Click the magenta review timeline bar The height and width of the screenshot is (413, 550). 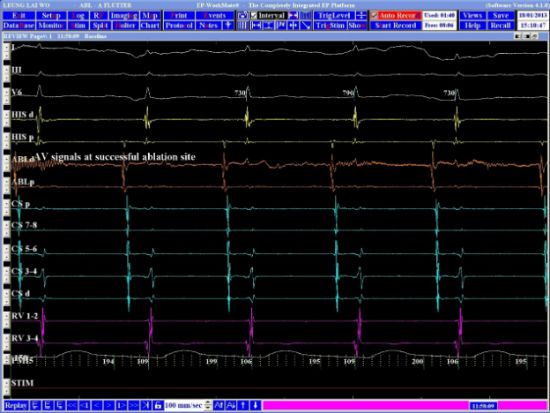[x=405, y=406]
